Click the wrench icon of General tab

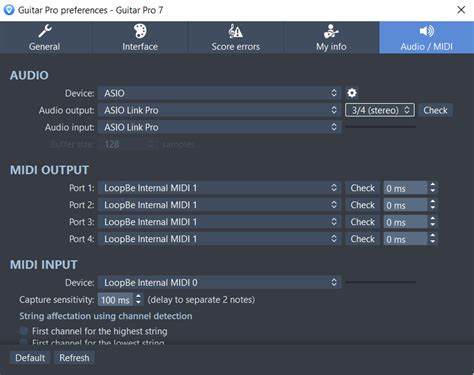[45, 31]
